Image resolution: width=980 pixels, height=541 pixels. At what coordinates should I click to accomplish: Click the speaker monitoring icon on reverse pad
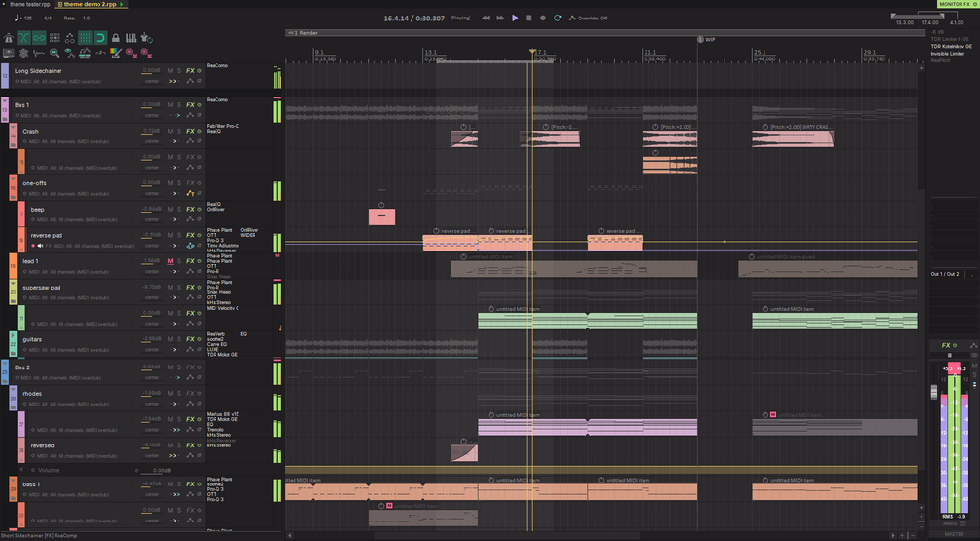click(40, 246)
